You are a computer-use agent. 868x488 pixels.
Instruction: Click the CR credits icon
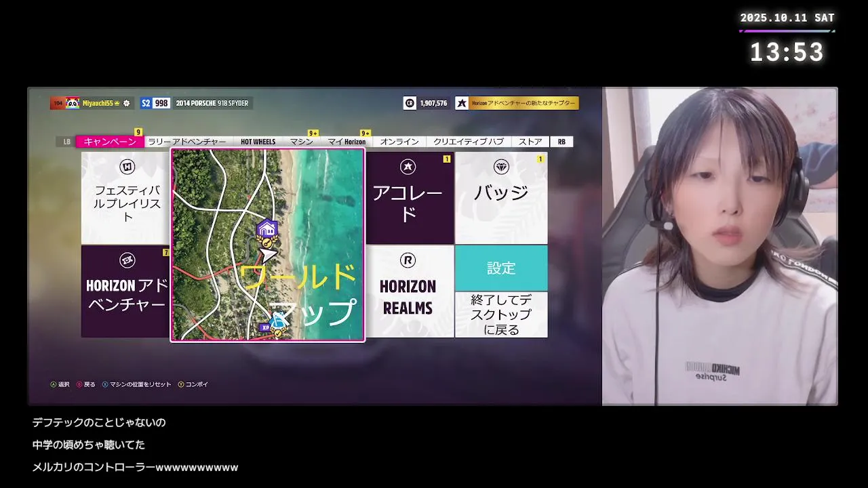[x=410, y=103]
